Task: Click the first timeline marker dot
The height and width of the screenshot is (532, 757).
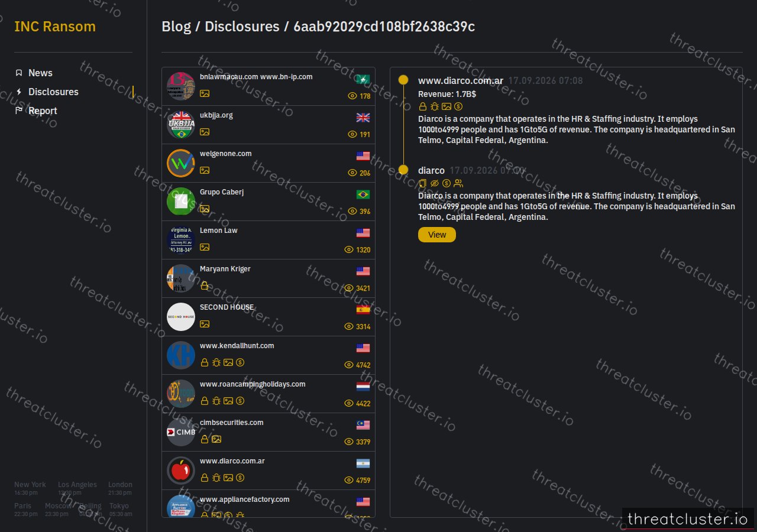Action: tap(403, 80)
